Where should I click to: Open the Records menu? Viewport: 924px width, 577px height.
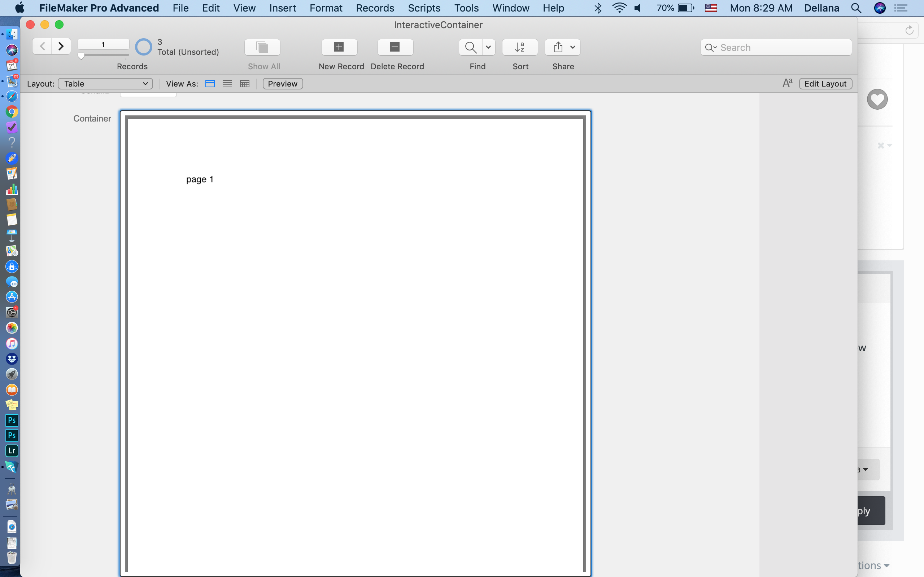(375, 8)
